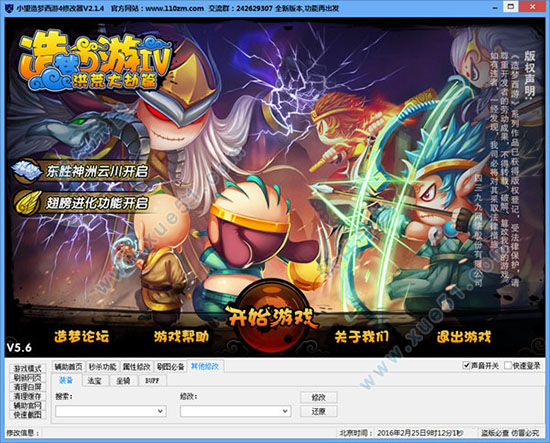Open 游戏帮助 game help

(x=181, y=337)
